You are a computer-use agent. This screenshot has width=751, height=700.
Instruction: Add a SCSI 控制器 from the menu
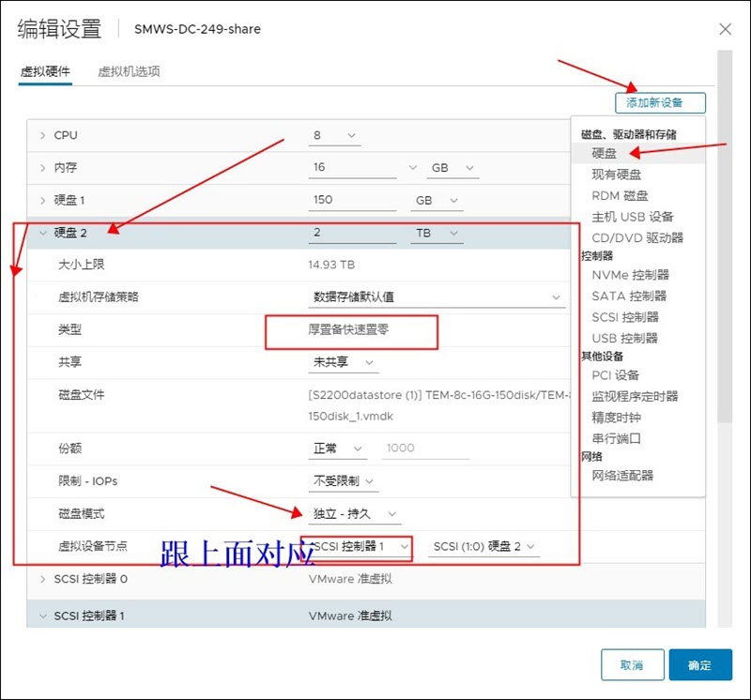click(x=625, y=317)
